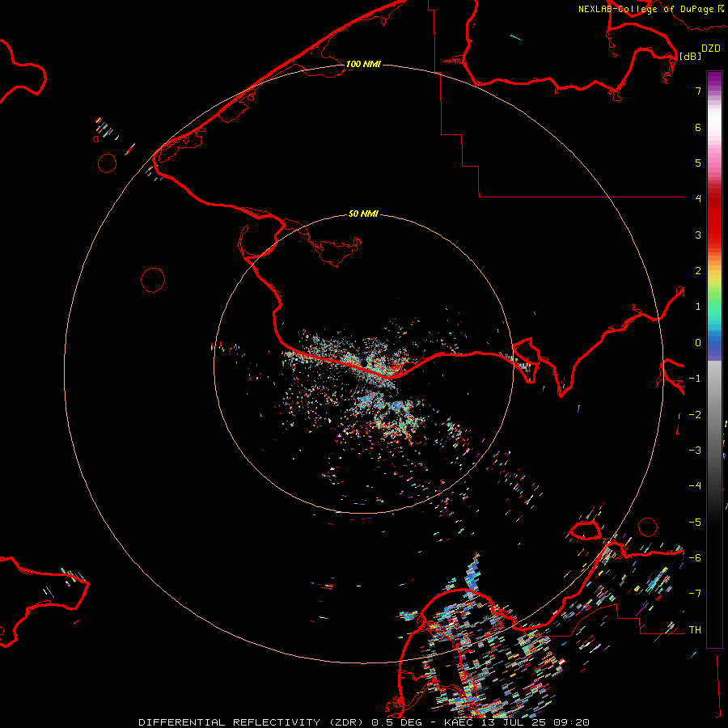Click the "DZD" product label above the color scale
Screen dimensions: 728x728
711,49
